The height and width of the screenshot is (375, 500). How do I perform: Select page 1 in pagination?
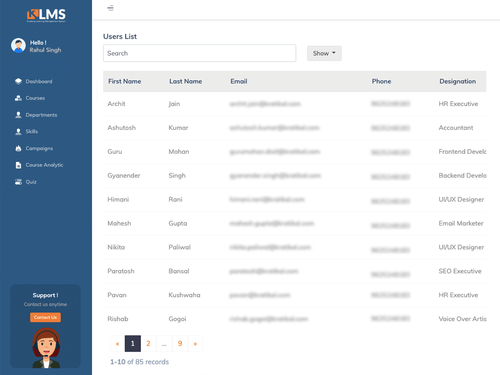pos(133,344)
